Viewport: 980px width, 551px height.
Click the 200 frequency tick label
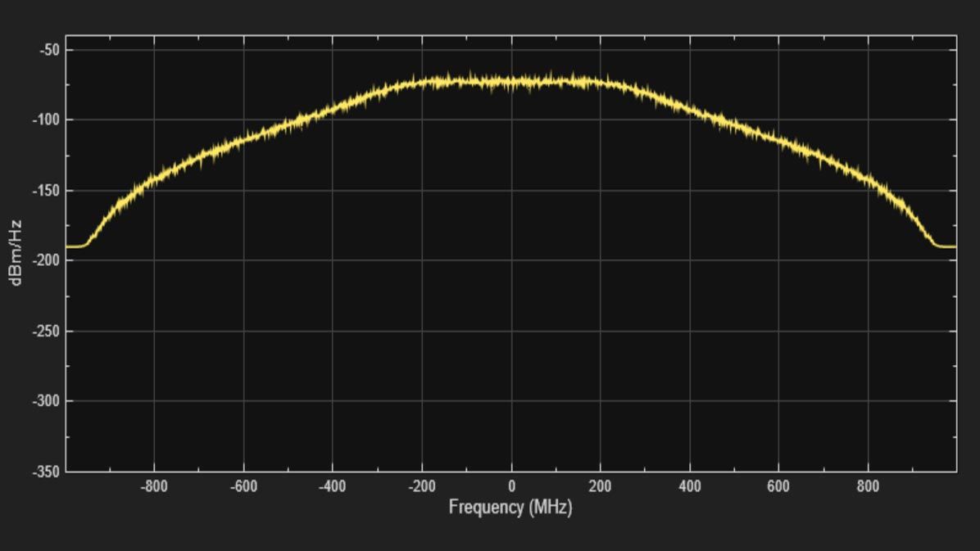click(600, 486)
